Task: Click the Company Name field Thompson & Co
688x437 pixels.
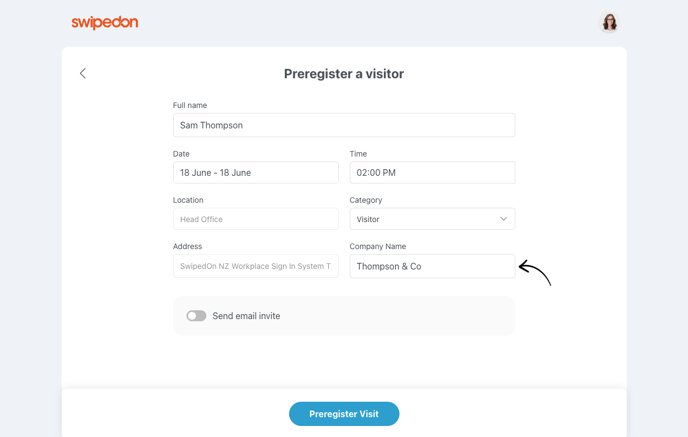Action: 432,266
